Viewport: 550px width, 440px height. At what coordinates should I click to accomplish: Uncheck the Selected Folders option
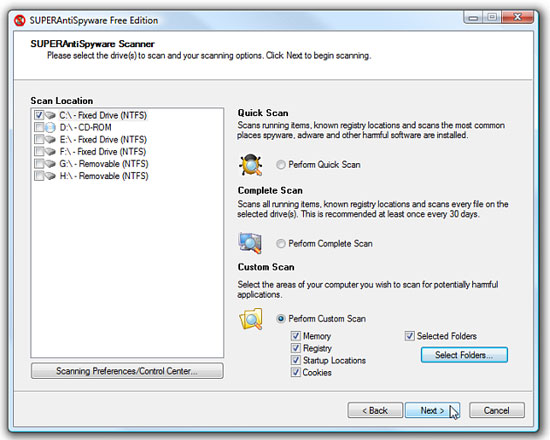[x=409, y=336]
